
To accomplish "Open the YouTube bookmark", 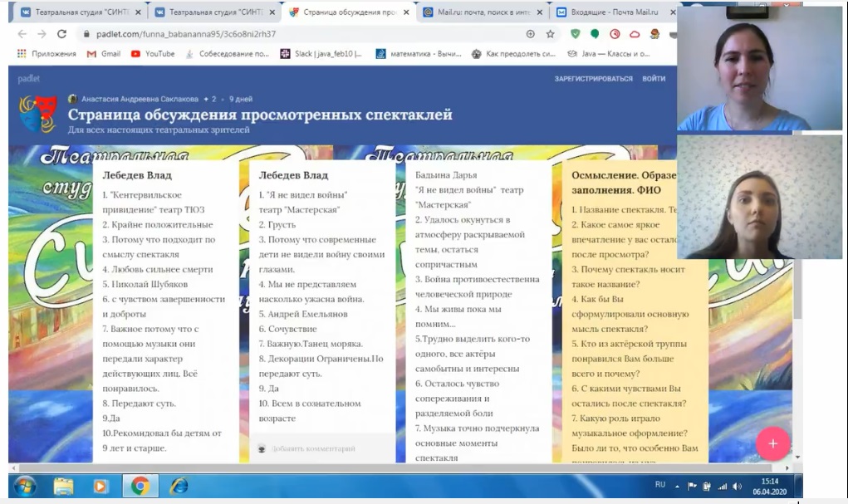I will click(153, 53).
